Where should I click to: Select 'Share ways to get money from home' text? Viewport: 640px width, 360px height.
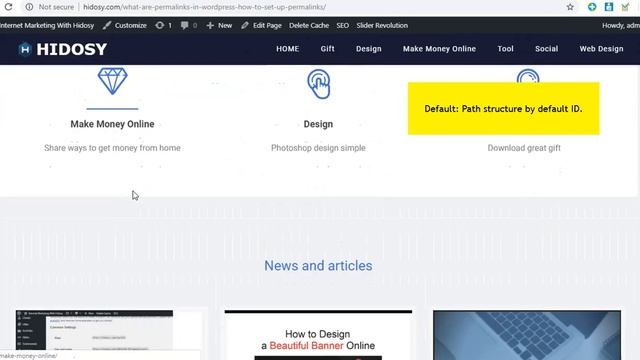click(112, 148)
